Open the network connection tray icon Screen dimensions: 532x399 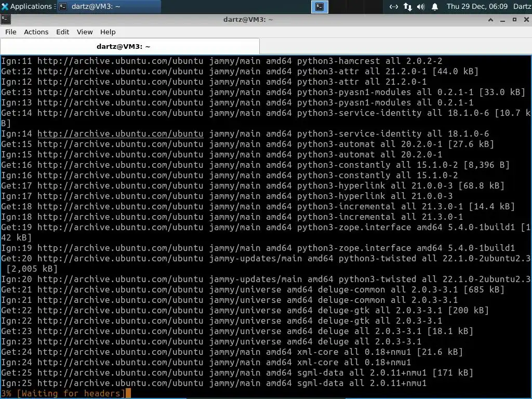394,6
